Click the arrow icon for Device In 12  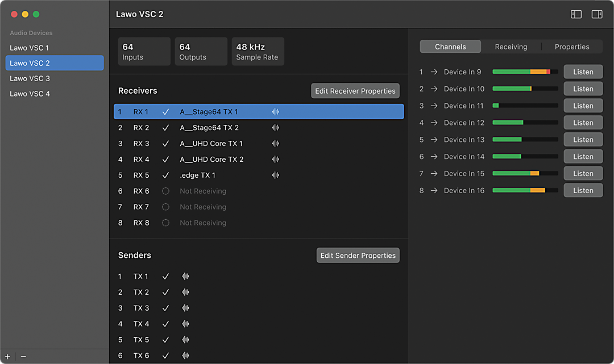[434, 123]
